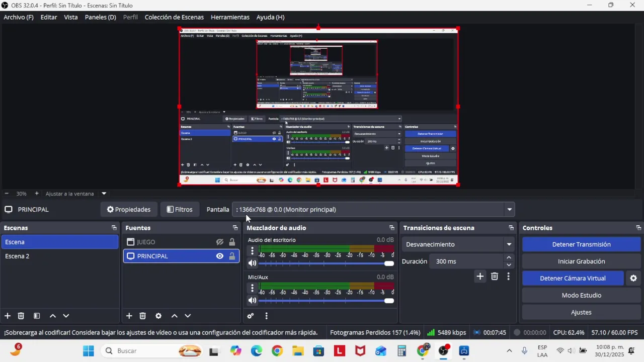Open the Windows Start button
The height and width of the screenshot is (362, 644).
[x=88, y=351]
